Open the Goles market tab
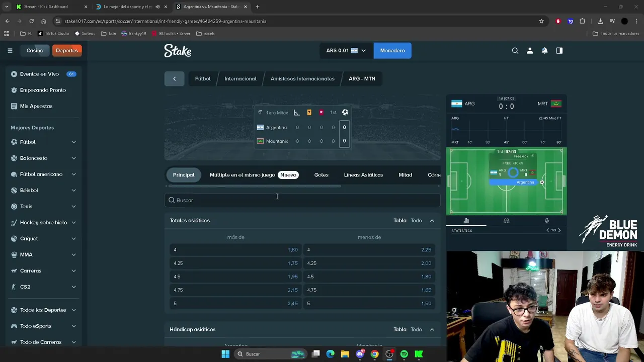 coord(321,175)
